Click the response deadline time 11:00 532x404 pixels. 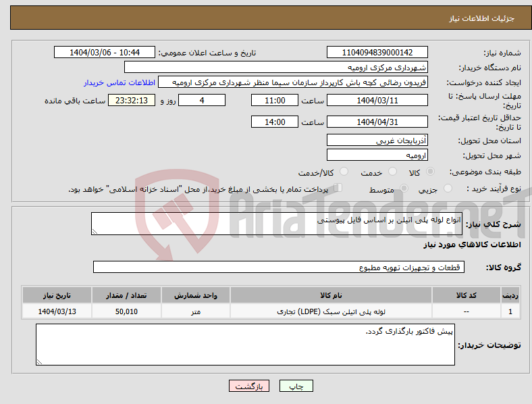[275, 101]
